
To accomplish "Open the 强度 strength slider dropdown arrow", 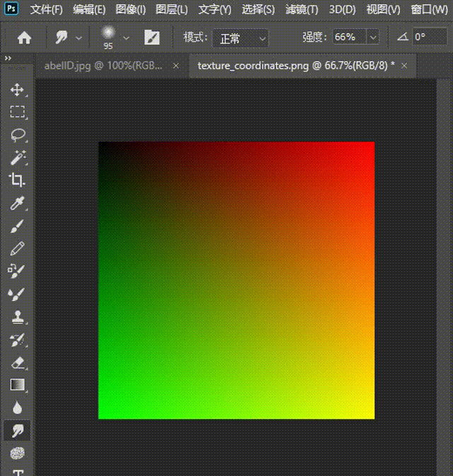I will [373, 38].
